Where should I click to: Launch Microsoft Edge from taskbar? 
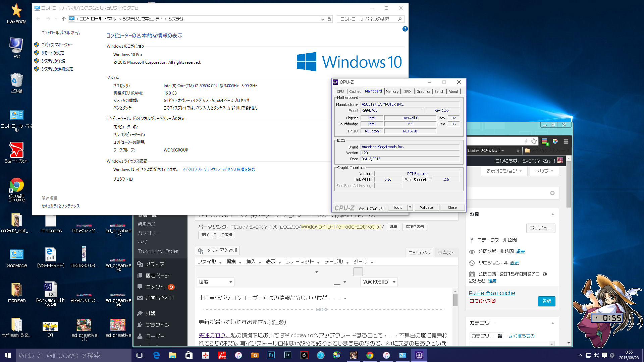tap(156, 355)
